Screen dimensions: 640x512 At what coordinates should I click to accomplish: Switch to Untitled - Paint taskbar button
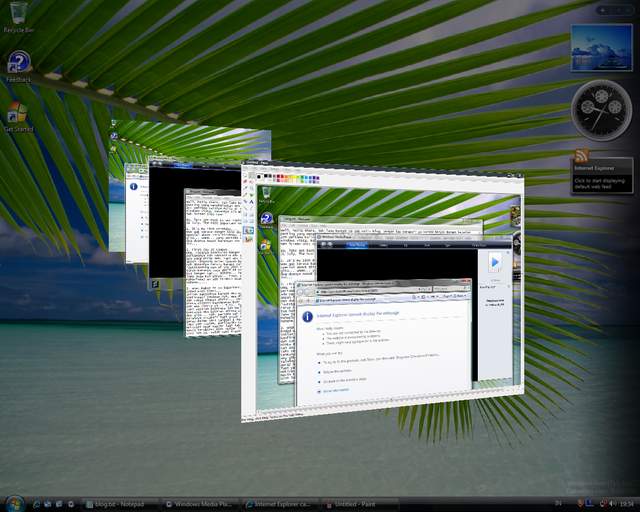tap(359, 505)
